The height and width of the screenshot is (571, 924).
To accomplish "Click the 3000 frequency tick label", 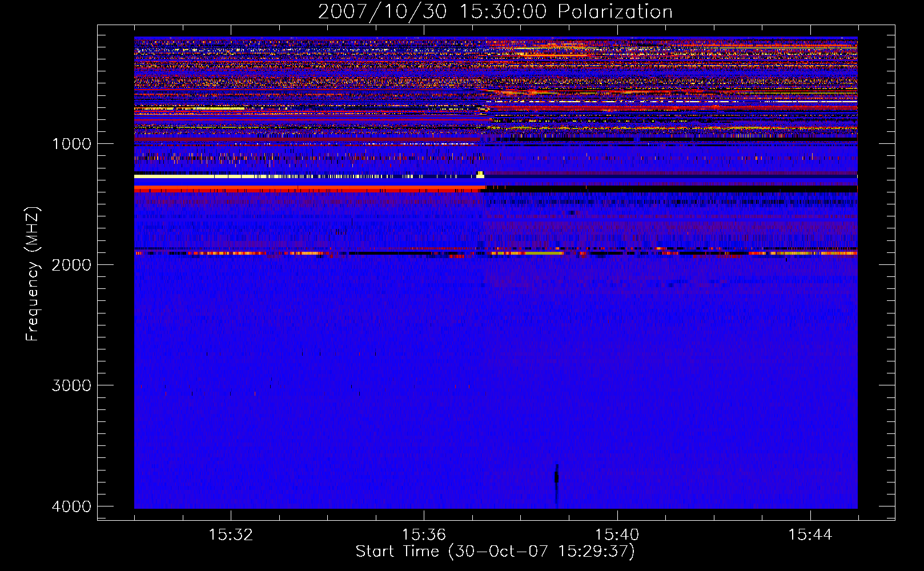I will pyautogui.click(x=71, y=385).
